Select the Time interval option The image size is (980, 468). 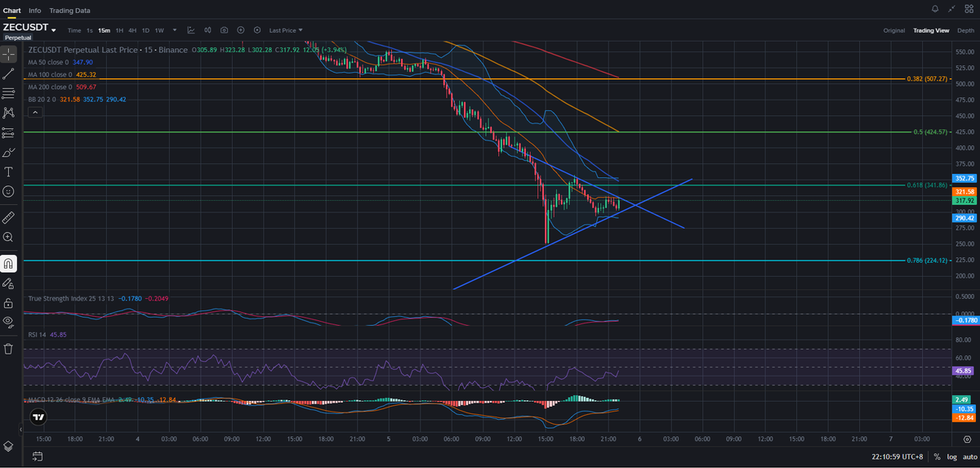(x=74, y=30)
